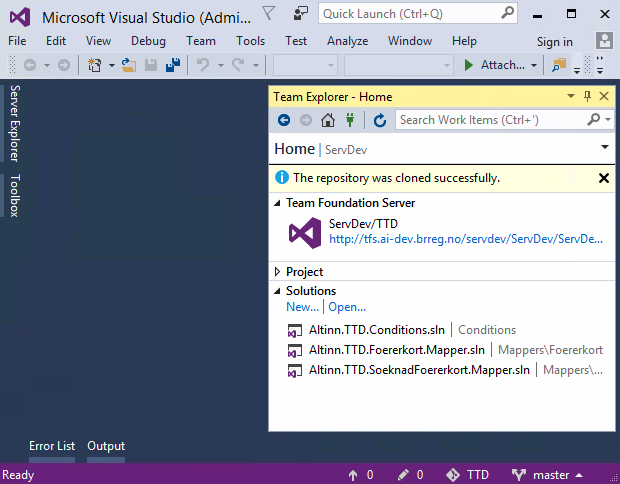
Task: Dismiss the repository cloned notification
Action: point(603,178)
